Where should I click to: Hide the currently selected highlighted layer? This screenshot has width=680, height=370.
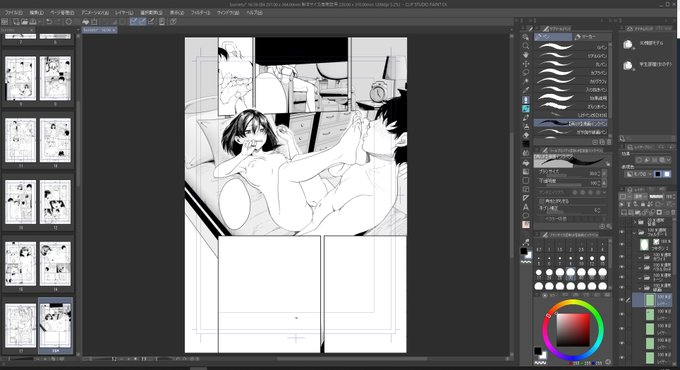click(622, 300)
